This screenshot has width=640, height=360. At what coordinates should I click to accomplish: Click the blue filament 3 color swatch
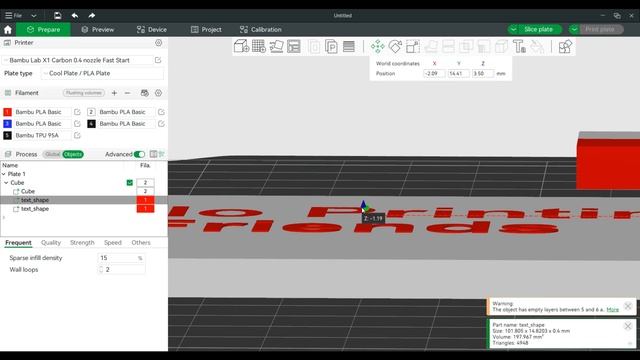[7, 124]
